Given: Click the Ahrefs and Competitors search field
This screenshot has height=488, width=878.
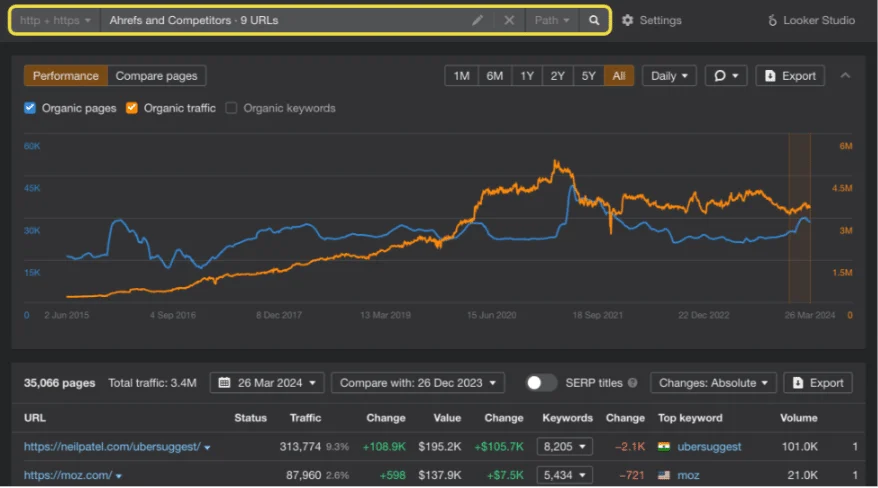Looking at the screenshot, I should (286, 20).
